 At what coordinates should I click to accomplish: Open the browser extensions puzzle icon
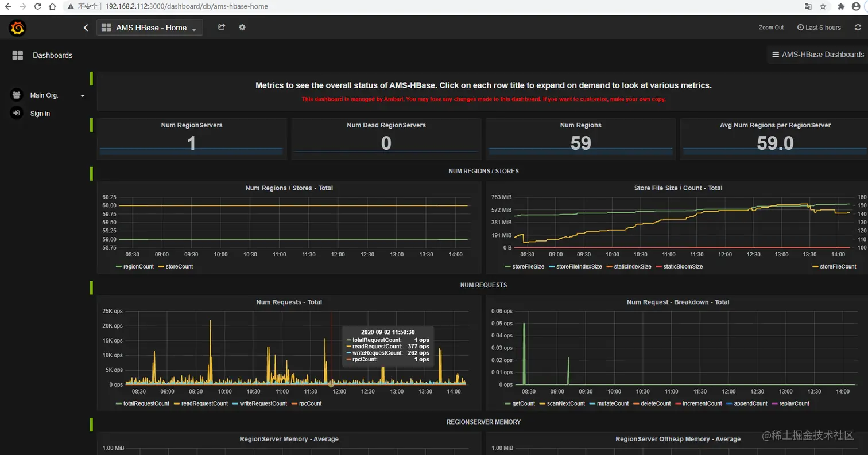842,6
